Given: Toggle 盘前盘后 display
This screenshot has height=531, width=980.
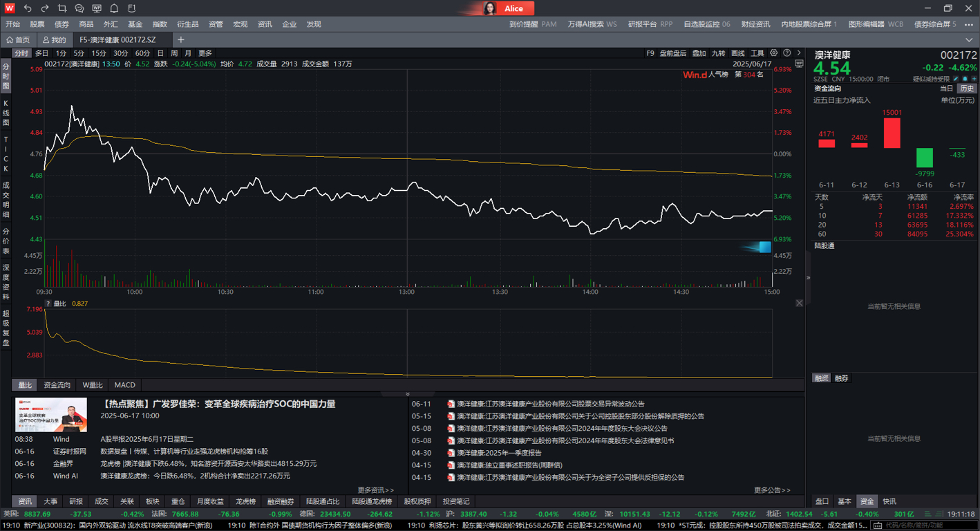Looking at the screenshot, I should 673,53.
